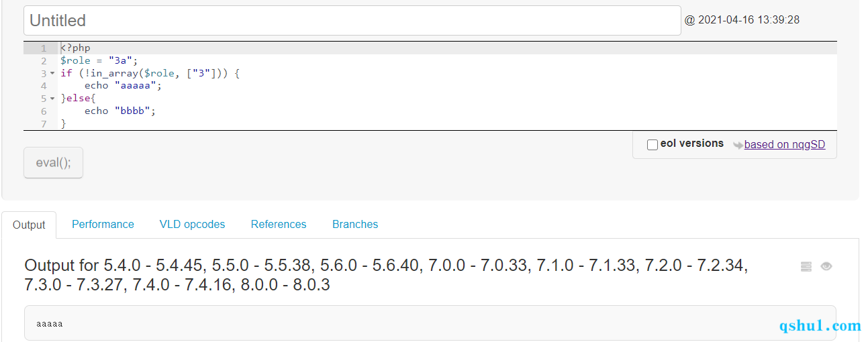
Task: Toggle the eye icon beside output heading
Action: [x=826, y=266]
